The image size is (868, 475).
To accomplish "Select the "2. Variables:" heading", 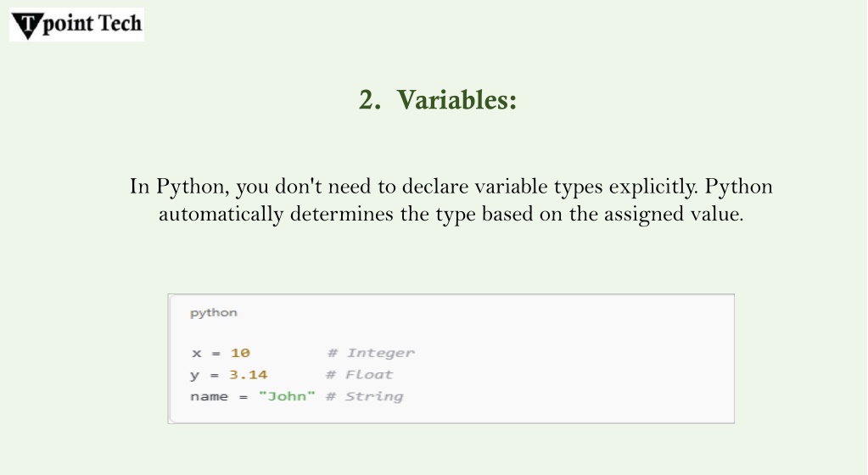I will point(437,100).
